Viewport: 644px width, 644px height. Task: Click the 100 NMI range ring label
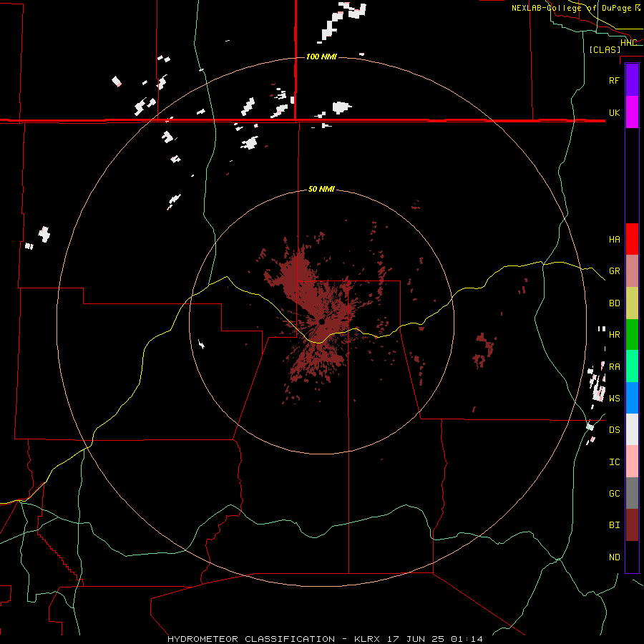[321, 57]
